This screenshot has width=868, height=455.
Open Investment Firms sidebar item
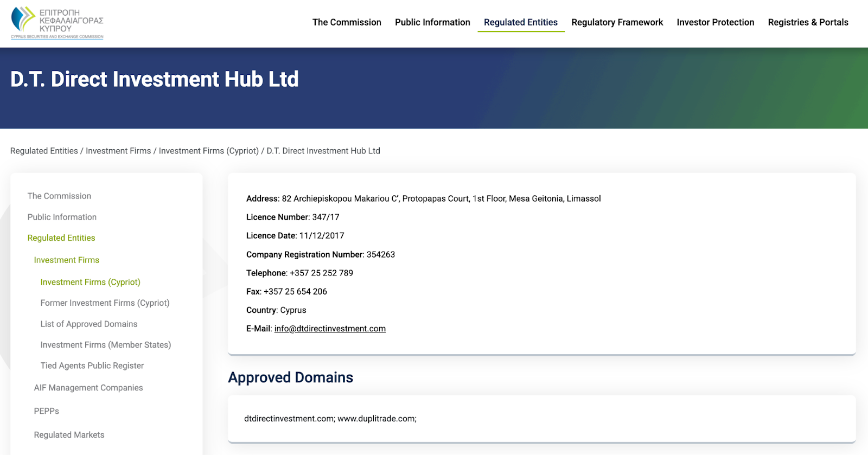[66, 260]
